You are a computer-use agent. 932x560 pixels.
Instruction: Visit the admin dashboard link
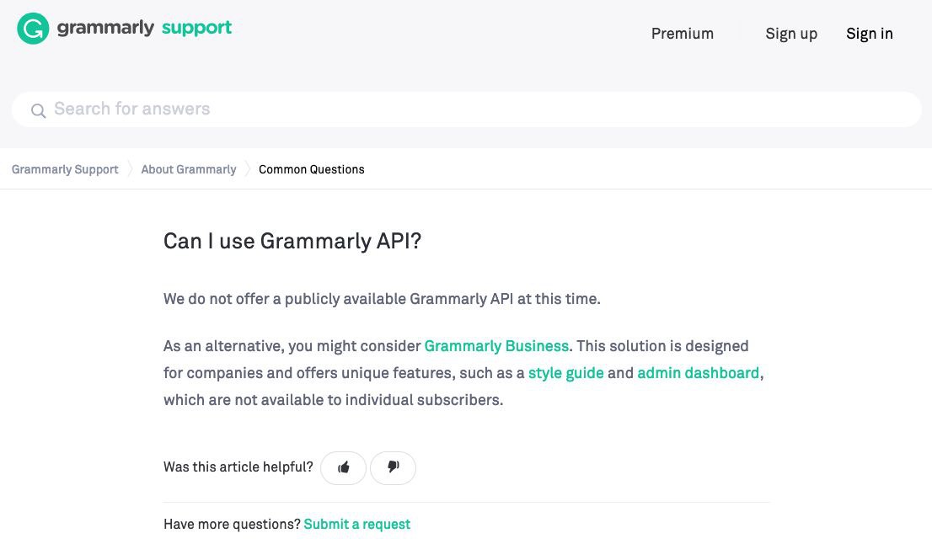click(698, 373)
